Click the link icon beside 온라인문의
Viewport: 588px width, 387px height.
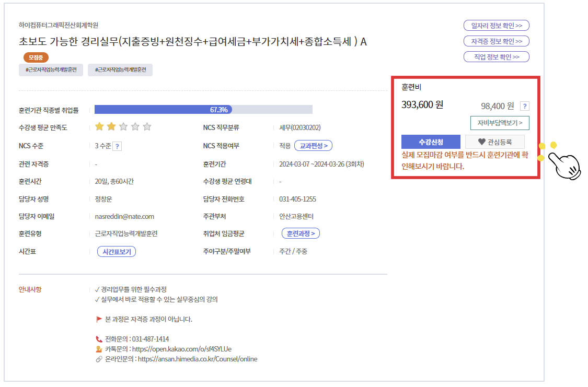pos(99,359)
